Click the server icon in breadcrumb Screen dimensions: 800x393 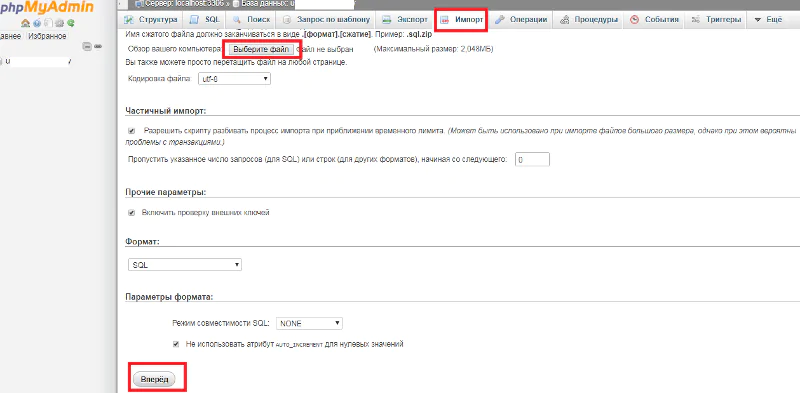tap(138, 4)
